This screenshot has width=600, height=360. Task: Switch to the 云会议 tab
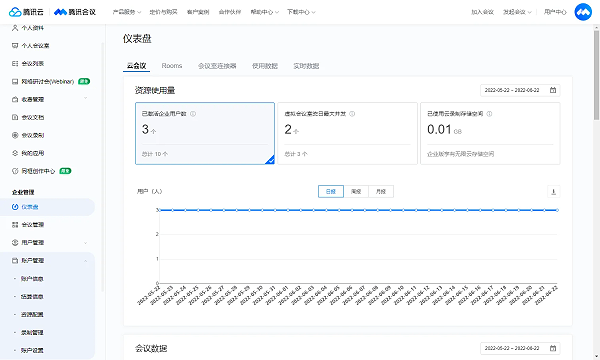[x=137, y=66]
